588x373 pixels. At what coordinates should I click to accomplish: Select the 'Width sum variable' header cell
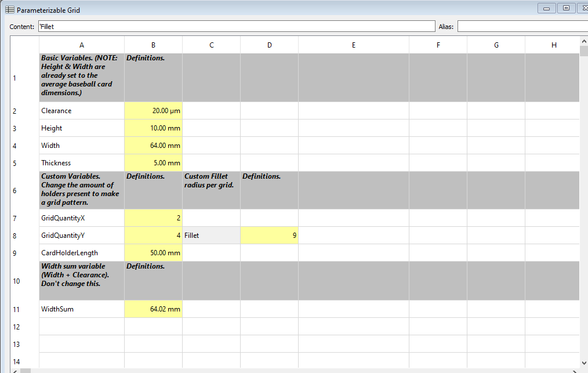(x=82, y=281)
